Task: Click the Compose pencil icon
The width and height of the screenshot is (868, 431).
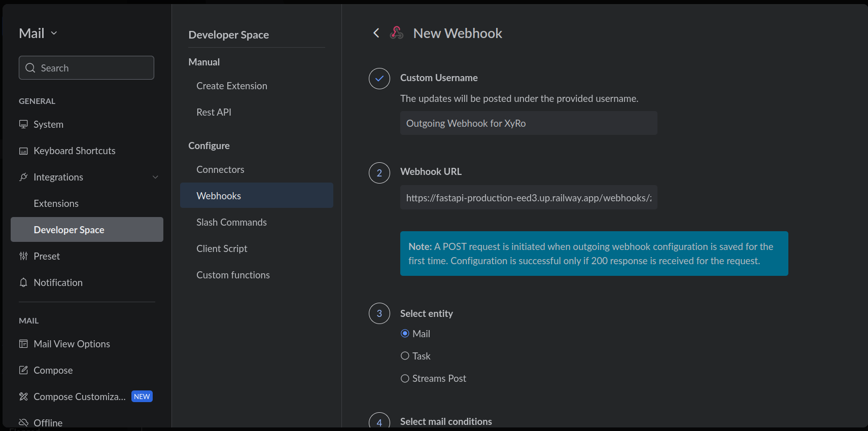Action: pos(23,370)
